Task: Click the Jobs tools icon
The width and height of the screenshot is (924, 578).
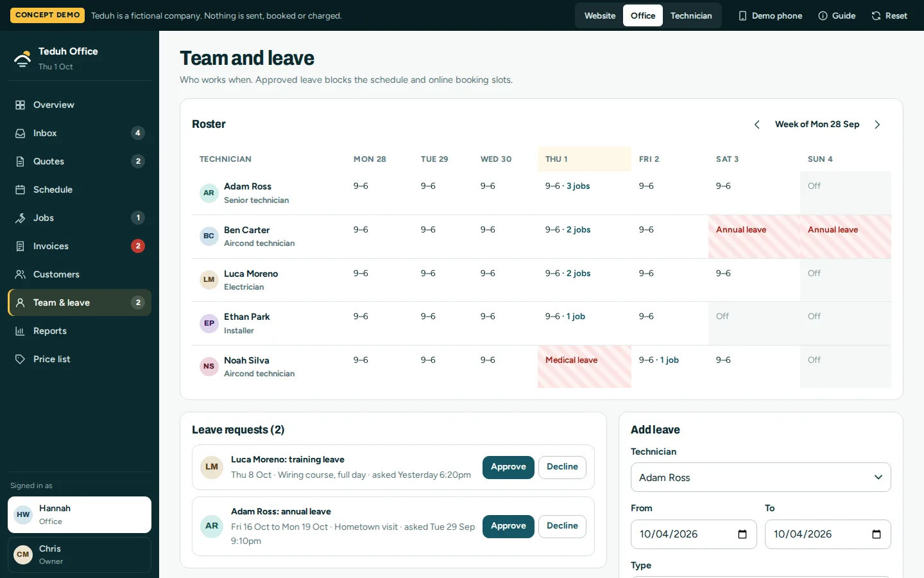Action: (x=21, y=218)
